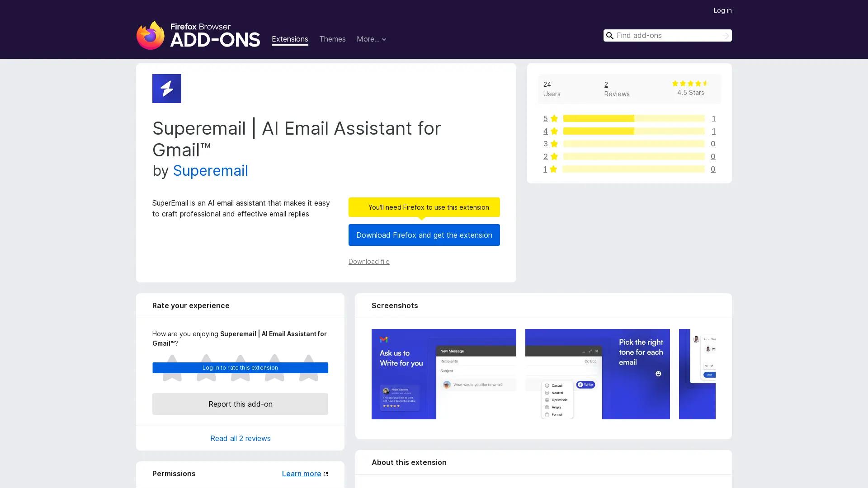Open the Log in link at top right

click(x=722, y=10)
